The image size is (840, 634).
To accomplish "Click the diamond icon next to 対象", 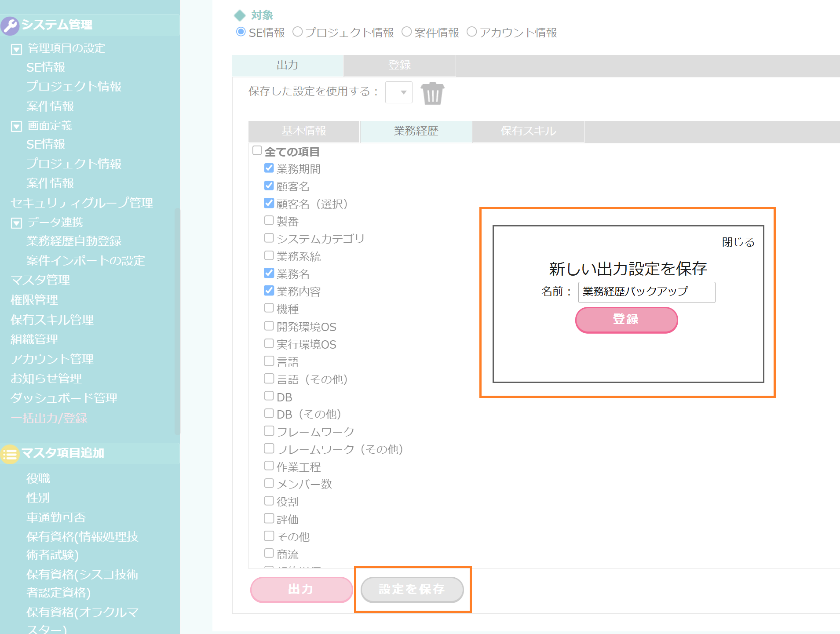I will tap(240, 15).
